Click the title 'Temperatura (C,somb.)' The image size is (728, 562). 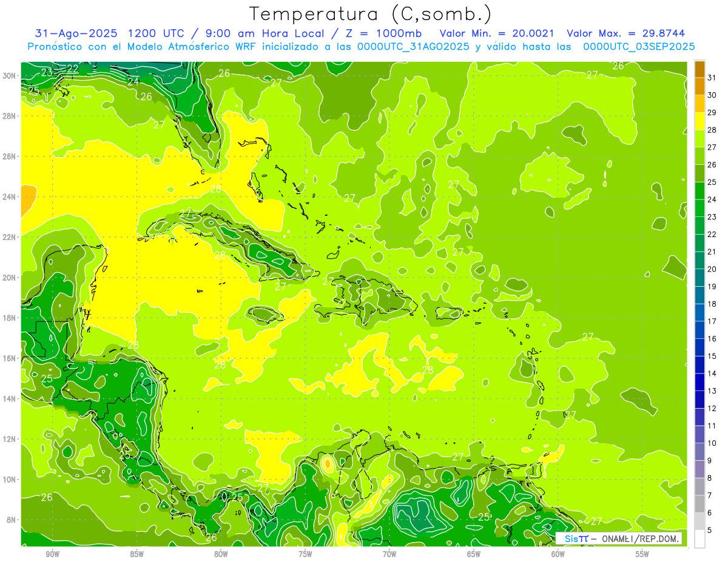371,13
